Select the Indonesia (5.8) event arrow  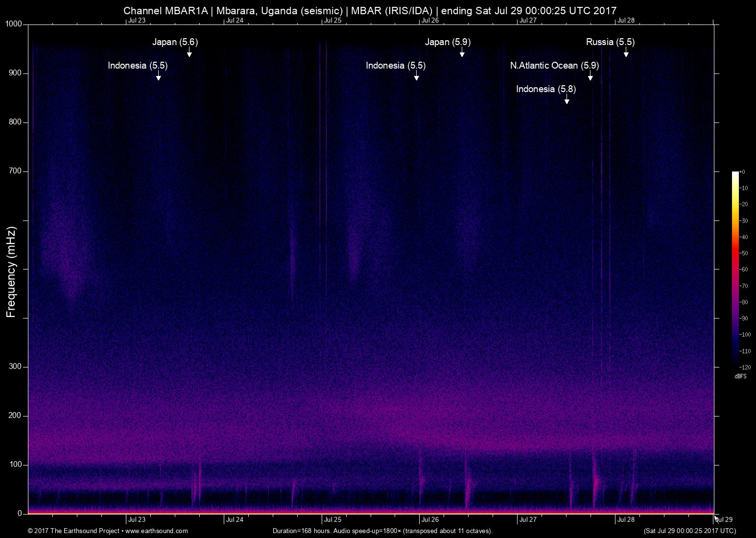pyautogui.click(x=567, y=99)
